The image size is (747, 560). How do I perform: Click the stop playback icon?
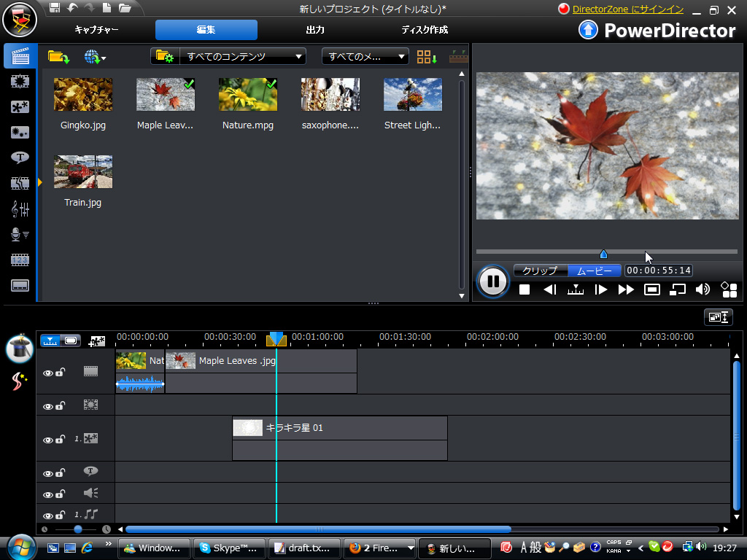coord(523,289)
